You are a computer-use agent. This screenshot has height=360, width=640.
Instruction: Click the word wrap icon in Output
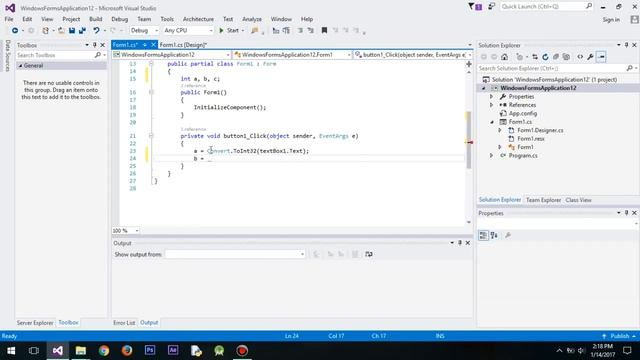[369, 254]
